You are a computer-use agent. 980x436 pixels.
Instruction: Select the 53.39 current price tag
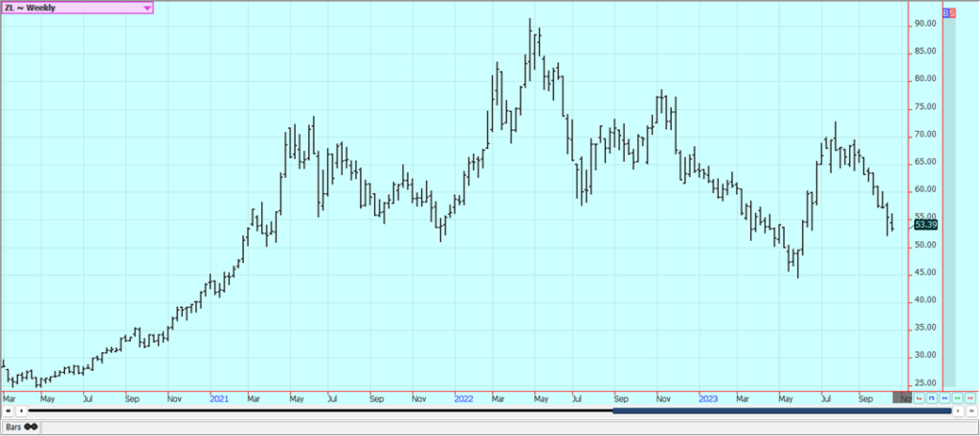925,225
